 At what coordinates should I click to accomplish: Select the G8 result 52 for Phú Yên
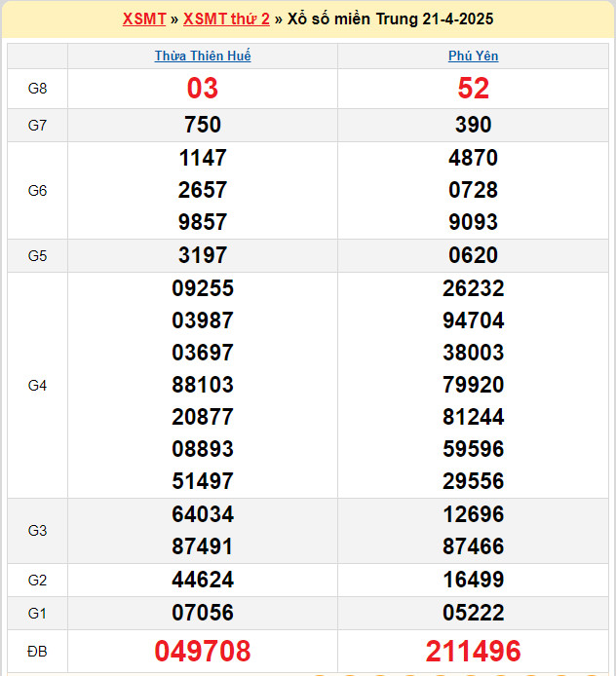pyautogui.click(x=474, y=89)
